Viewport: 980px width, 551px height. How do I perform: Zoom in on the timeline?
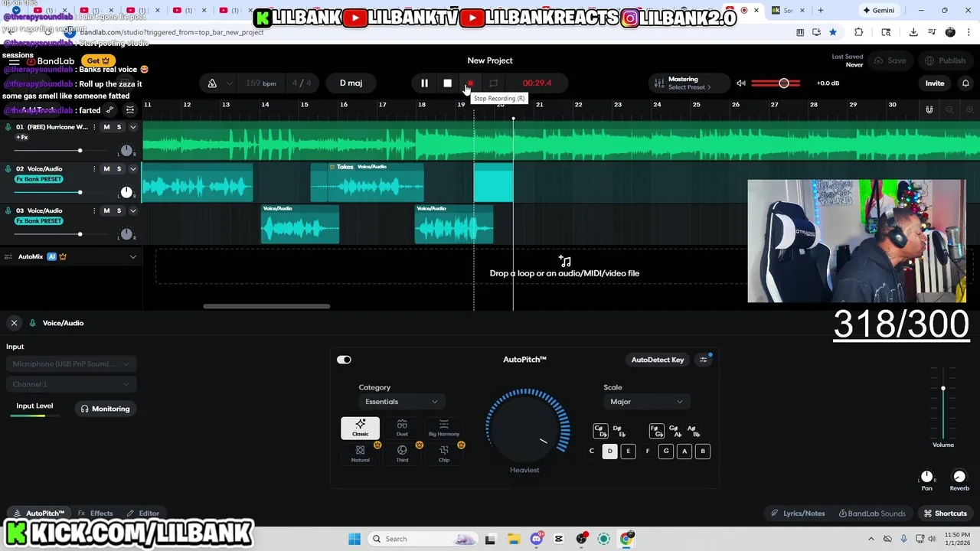click(x=969, y=109)
